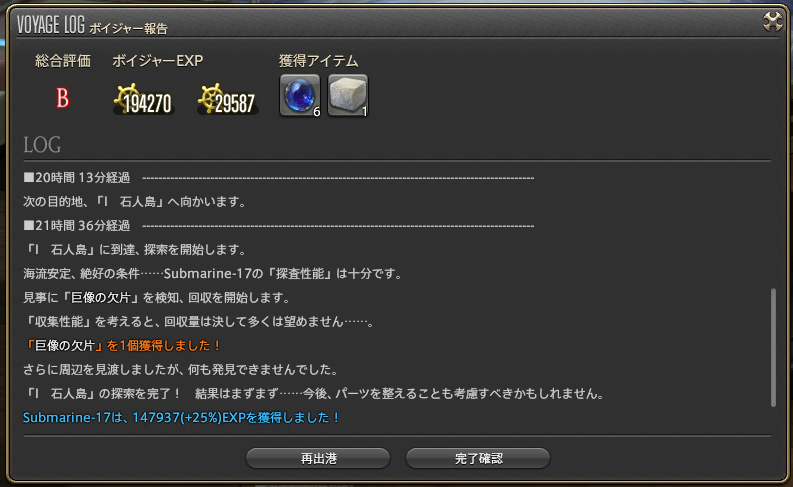
Task: Click the 20時間 13分経過 log entry
Action: click(x=77, y=178)
